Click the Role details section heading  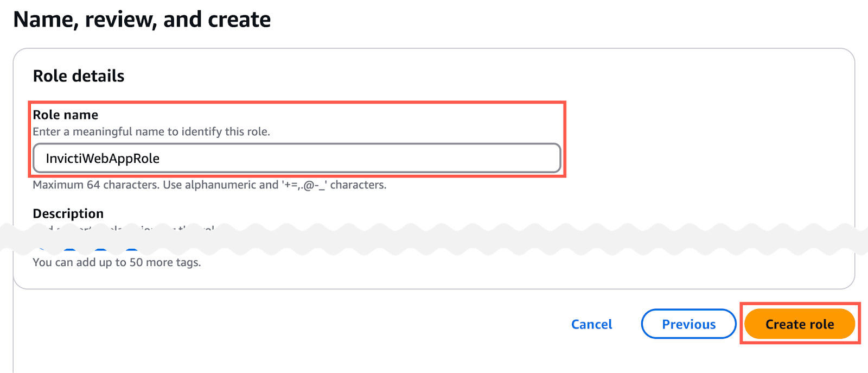point(79,75)
